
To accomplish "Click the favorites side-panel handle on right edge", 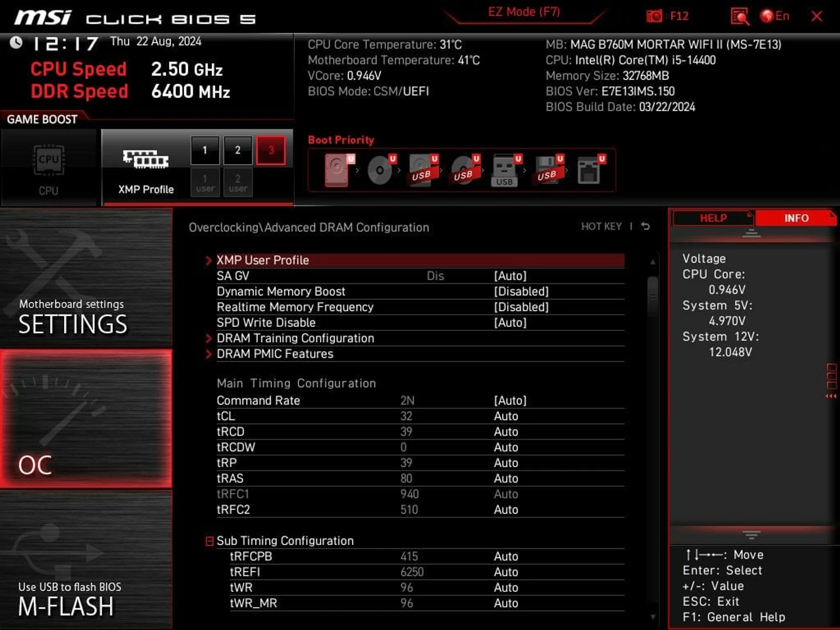I will tap(831, 381).
